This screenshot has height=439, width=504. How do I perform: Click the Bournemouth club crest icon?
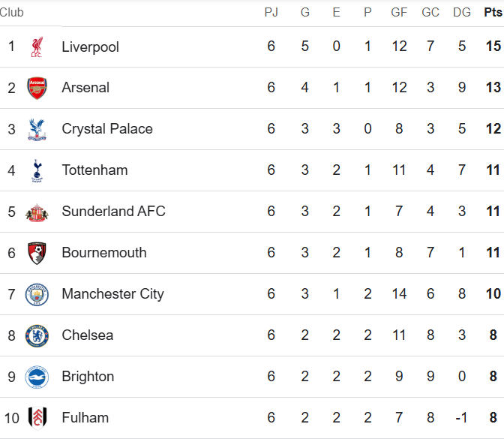[36, 253]
